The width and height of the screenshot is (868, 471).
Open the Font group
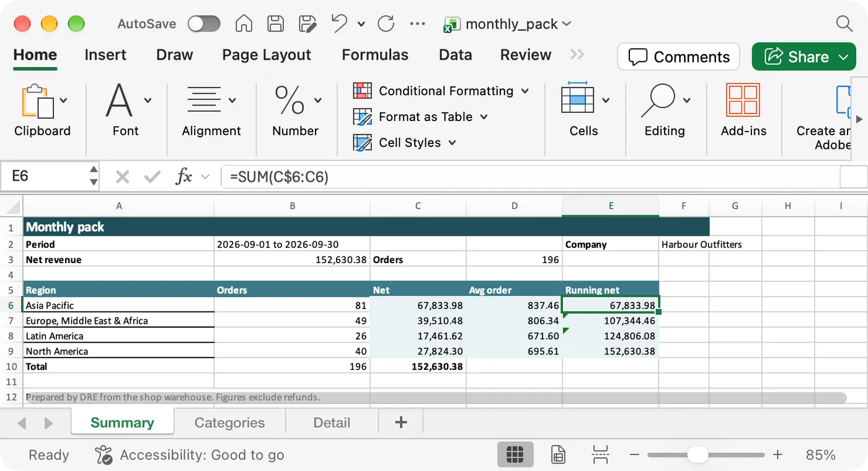pyautogui.click(x=126, y=110)
